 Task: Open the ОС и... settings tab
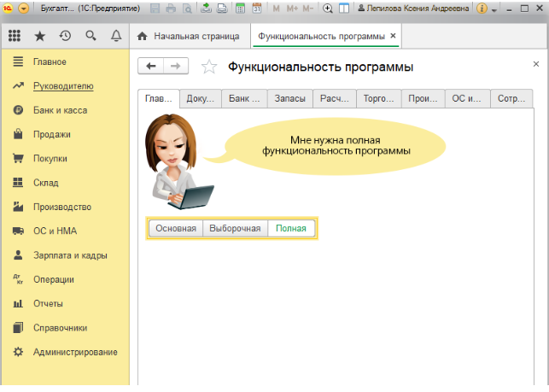pyautogui.click(x=467, y=99)
